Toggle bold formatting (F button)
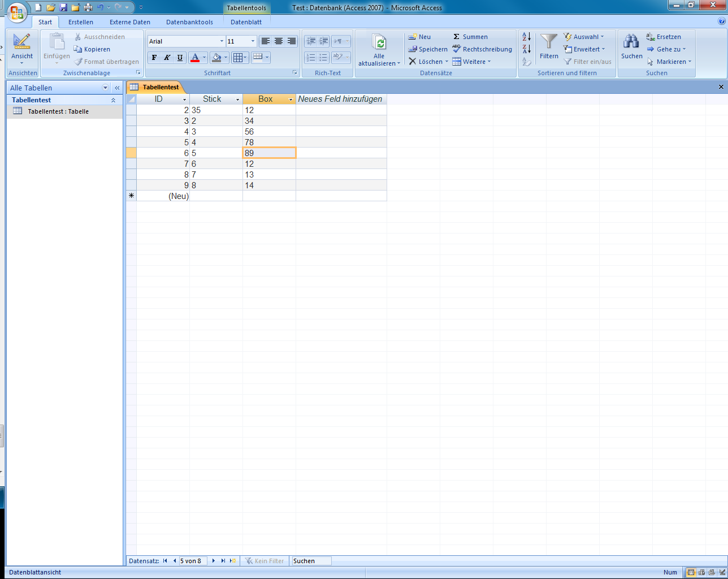728x579 pixels. 154,58
